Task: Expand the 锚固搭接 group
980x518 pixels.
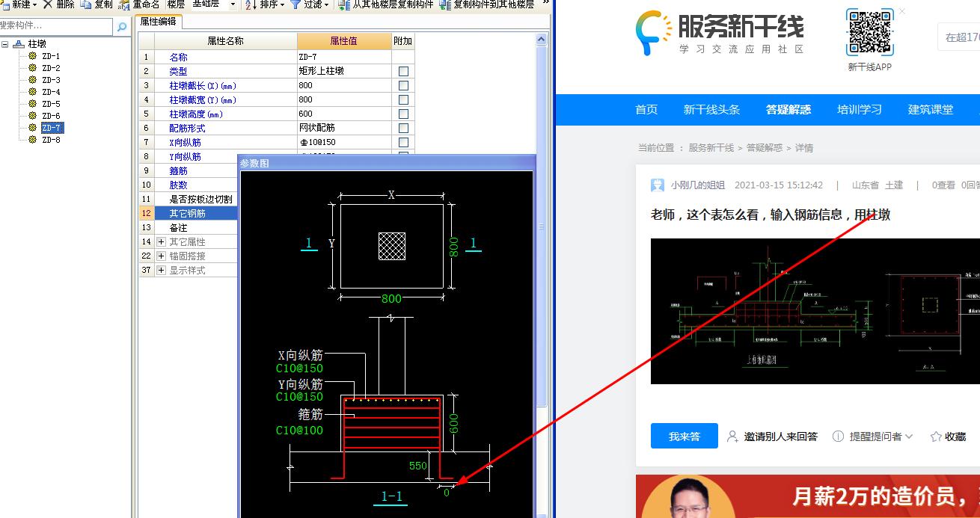Action: tap(161, 256)
